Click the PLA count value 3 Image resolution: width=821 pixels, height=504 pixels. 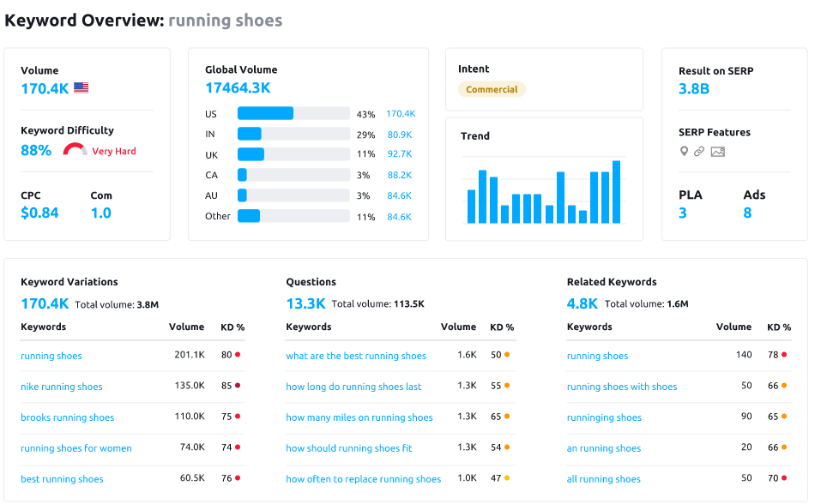point(683,213)
